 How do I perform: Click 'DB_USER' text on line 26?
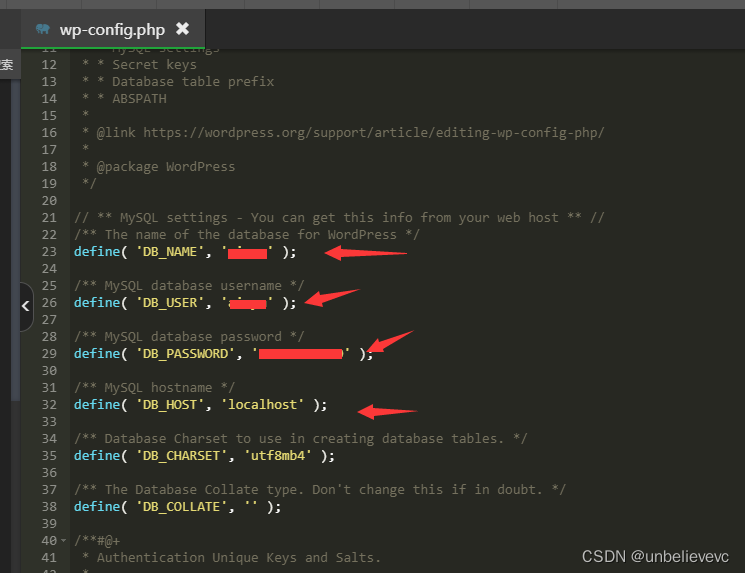(x=170, y=302)
